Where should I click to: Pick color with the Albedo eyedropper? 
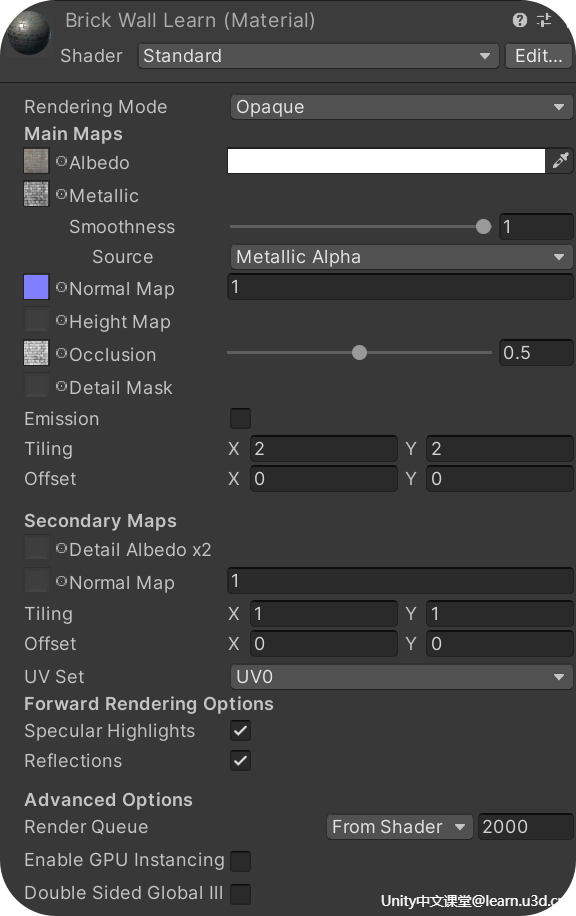click(x=560, y=160)
